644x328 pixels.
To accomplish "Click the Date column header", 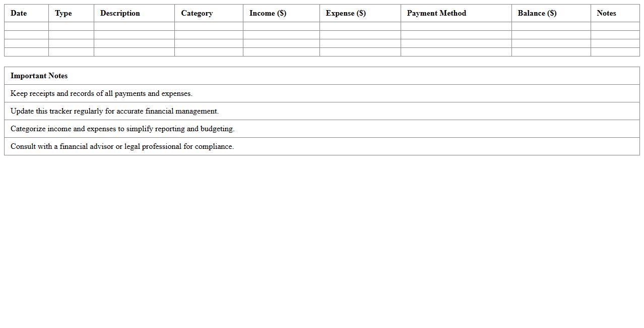I will coord(19,13).
